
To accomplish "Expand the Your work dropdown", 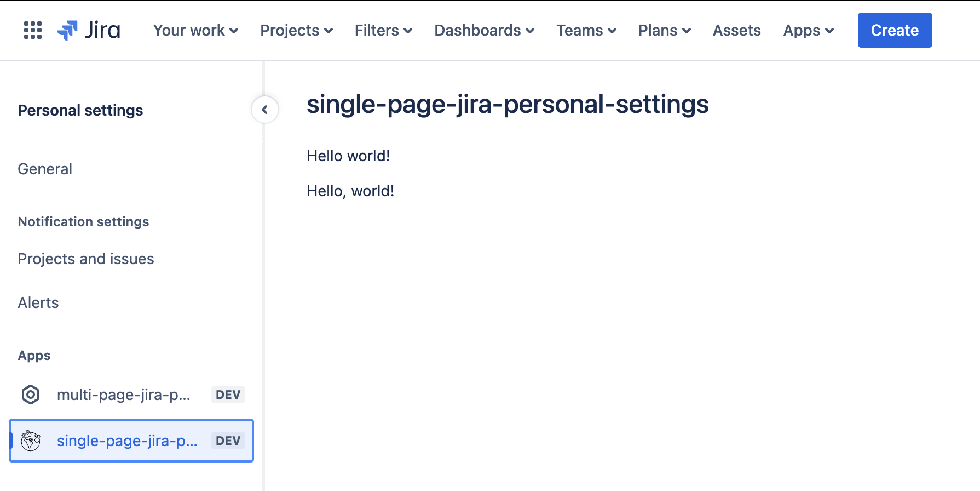I will (x=195, y=30).
